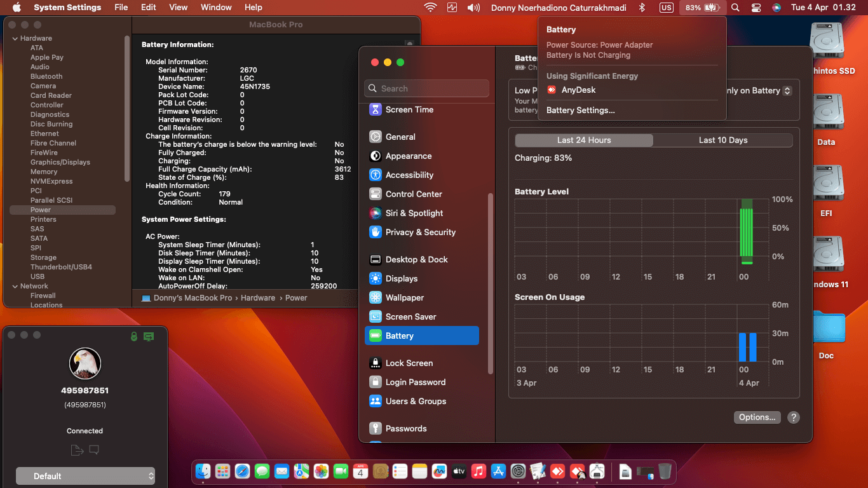Open Maps from the Dock
The height and width of the screenshot is (488, 868).
301,471
